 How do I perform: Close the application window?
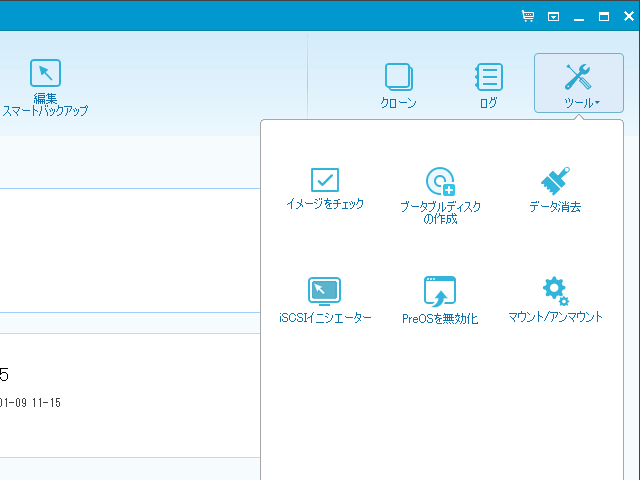[x=629, y=16]
